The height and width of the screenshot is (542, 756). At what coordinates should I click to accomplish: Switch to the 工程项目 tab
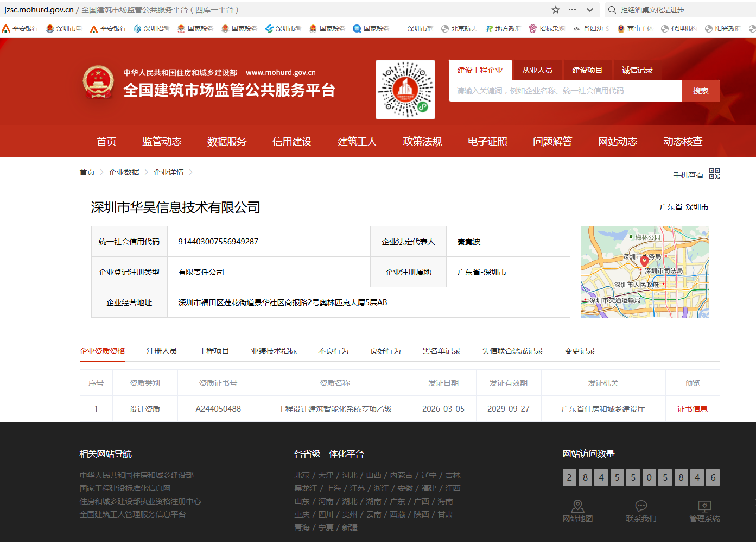214,351
